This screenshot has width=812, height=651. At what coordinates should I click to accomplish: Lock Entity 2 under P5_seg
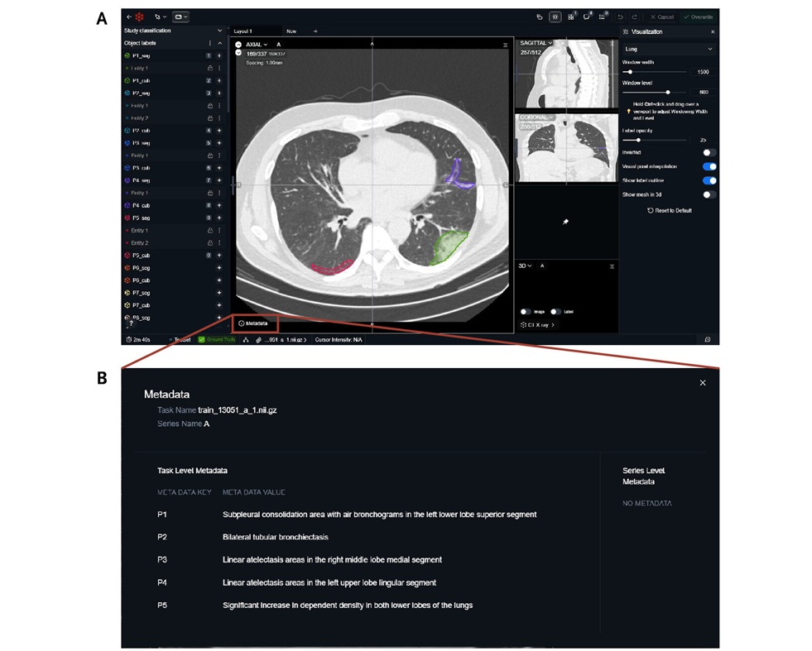tap(209, 242)
